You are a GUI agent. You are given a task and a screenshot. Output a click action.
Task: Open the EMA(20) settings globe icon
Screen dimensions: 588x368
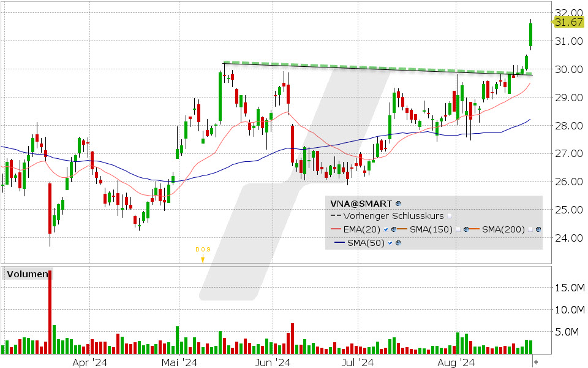pos(394,229)
